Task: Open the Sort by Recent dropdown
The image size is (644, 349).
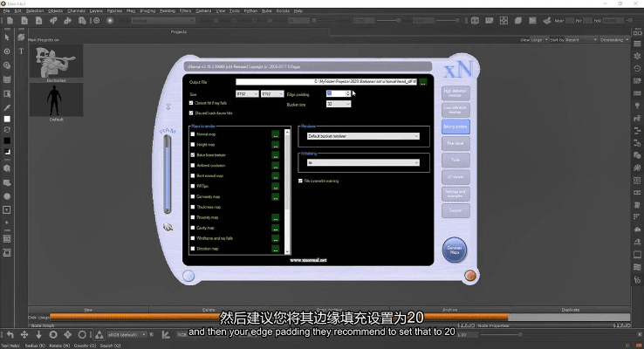Action: coord(581,40)
